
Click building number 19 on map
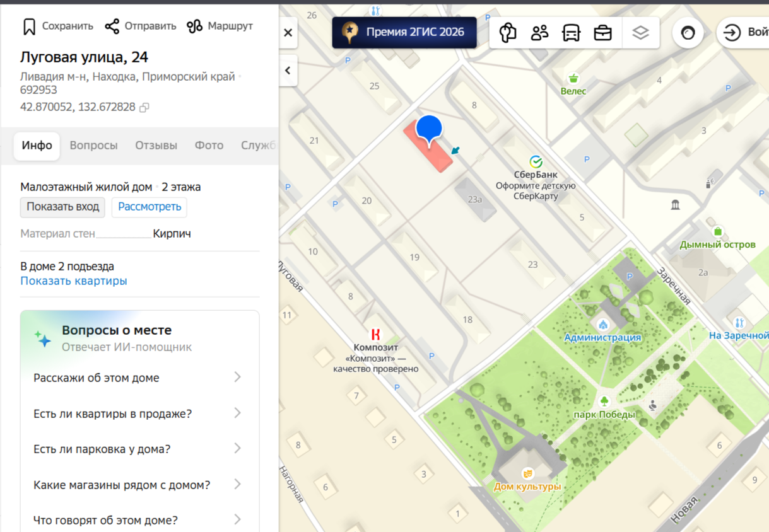coord(414,257)
